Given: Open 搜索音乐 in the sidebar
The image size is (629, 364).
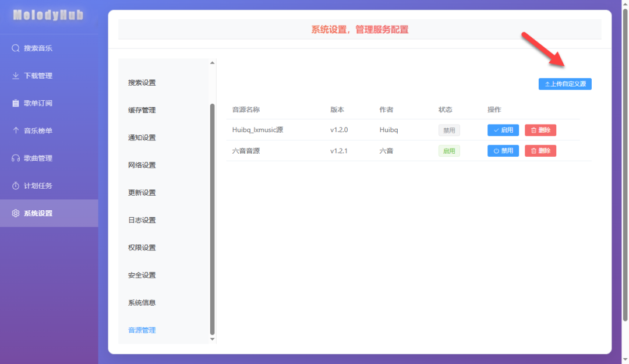Looking at the screenshot, I should click(x=49, y=48).
